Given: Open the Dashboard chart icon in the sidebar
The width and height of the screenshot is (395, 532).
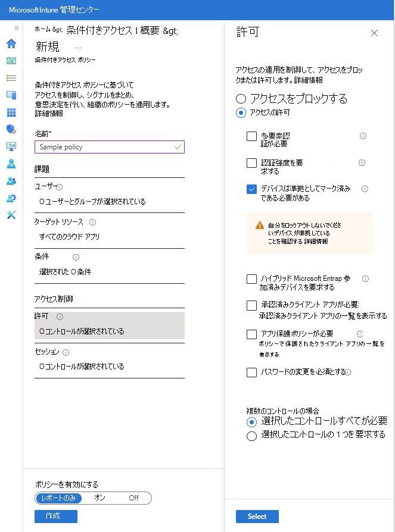Looking at the screenshot, I should coord(11,61).
